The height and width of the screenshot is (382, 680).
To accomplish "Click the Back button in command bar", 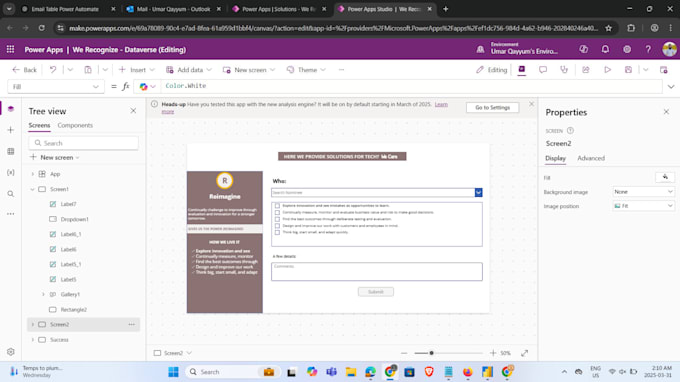I will coord(25,70).
